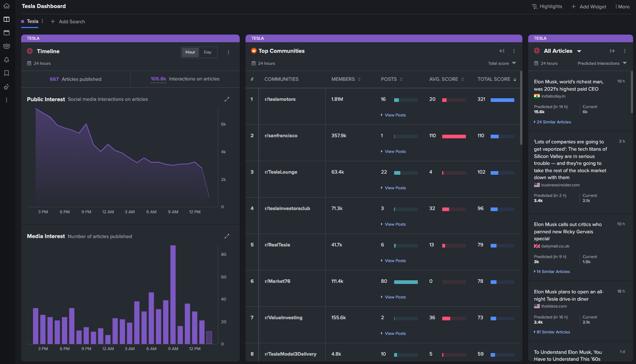
Task: Toggle Highlights in top bar
Action: tap(547, 7)
